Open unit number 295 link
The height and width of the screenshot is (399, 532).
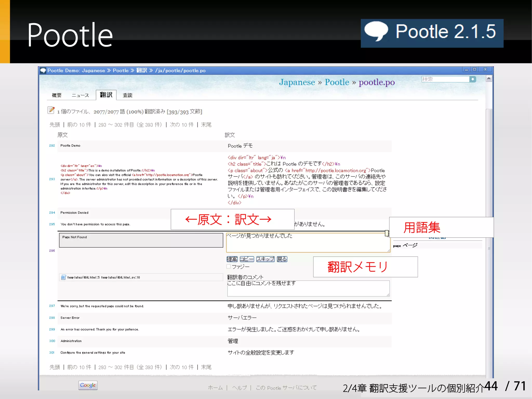click(52, 224)
